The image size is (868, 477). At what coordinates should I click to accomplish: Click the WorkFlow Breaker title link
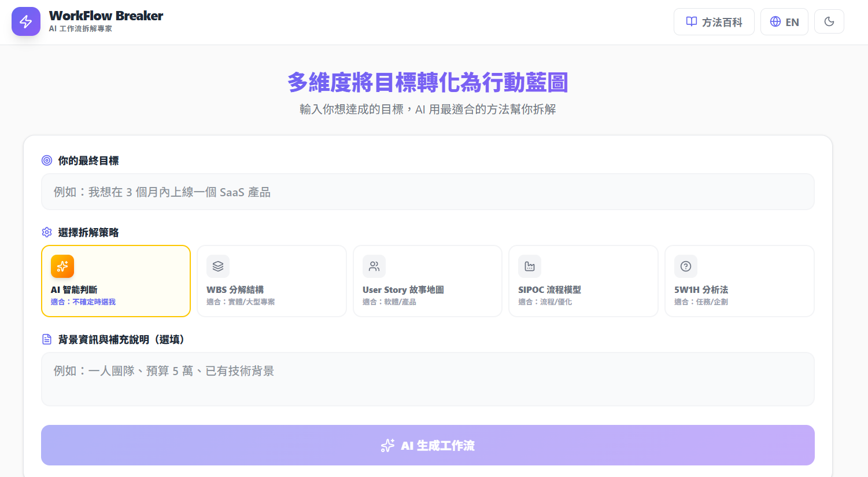[106, 16]
